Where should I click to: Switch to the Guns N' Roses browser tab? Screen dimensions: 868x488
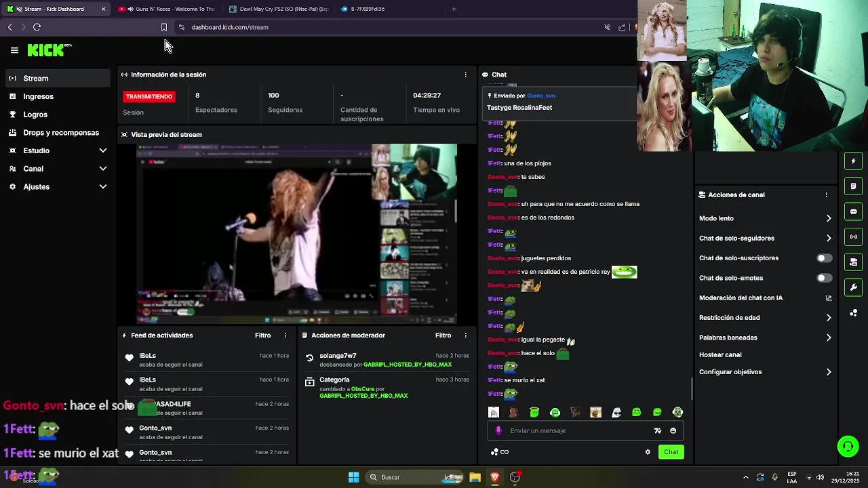[167, 9]
